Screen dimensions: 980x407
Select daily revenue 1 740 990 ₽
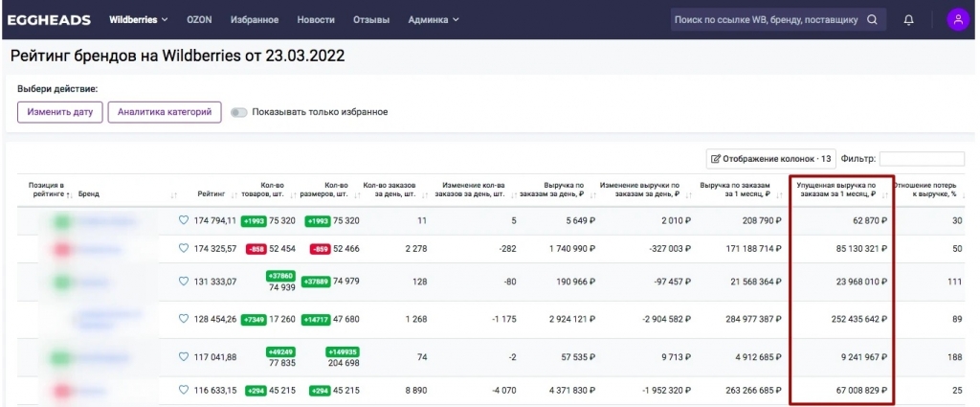pos(572,249)
